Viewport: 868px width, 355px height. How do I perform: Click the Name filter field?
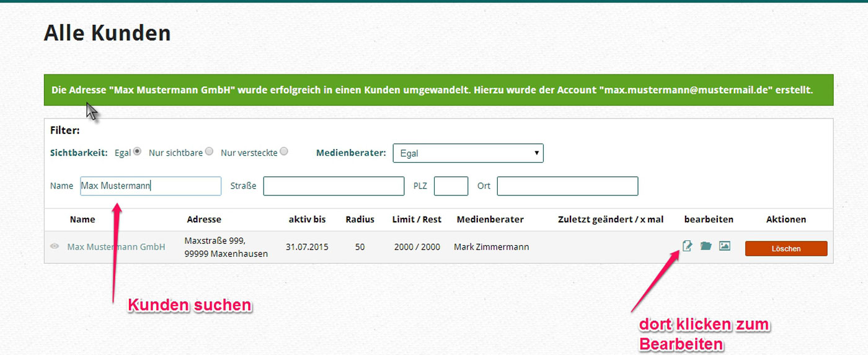pyautogui.click(x=151, y=186)
